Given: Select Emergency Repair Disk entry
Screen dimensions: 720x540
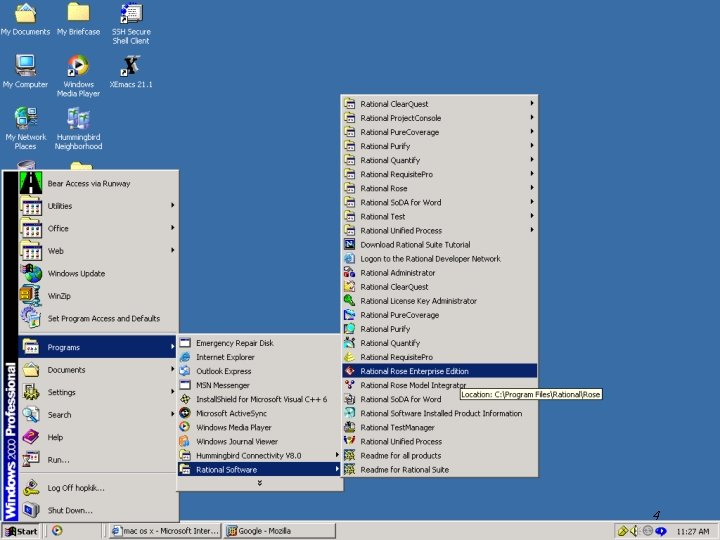Looking at the screenshot, I should click(x=259, y=343).
